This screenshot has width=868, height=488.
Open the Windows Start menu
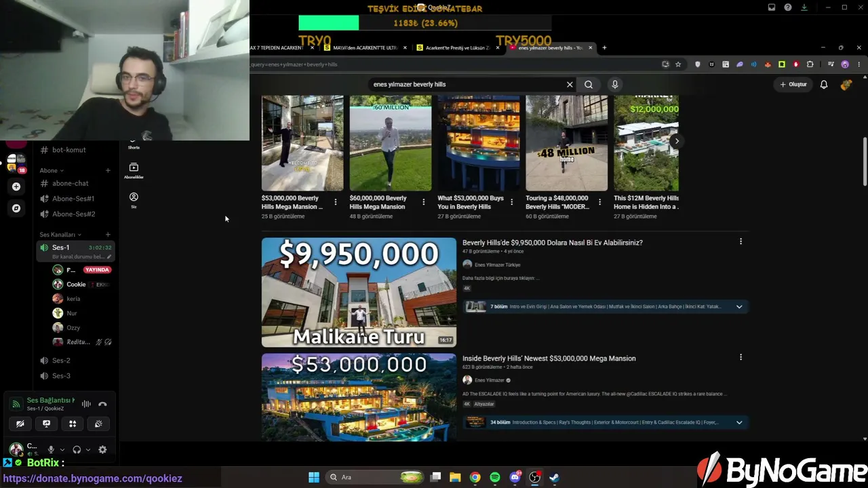314,477
